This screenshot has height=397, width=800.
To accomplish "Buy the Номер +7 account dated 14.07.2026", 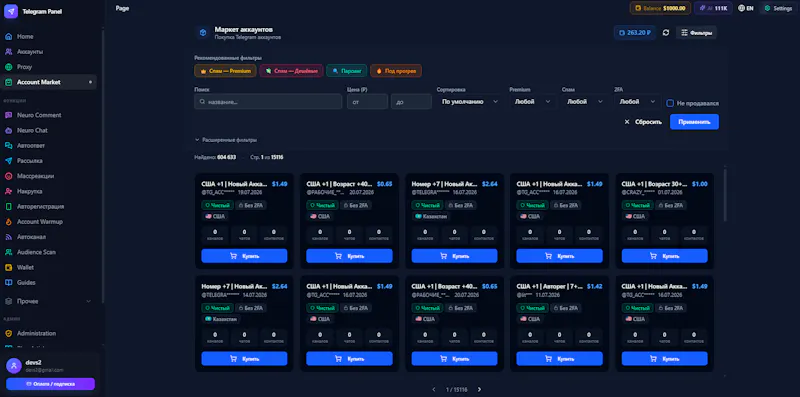I will click(x=244, y=359).
